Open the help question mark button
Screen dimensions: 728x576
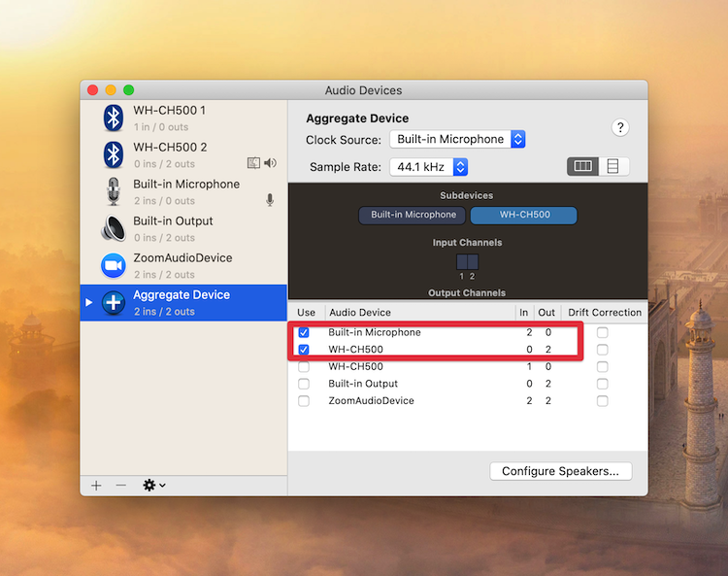point(620,127)
